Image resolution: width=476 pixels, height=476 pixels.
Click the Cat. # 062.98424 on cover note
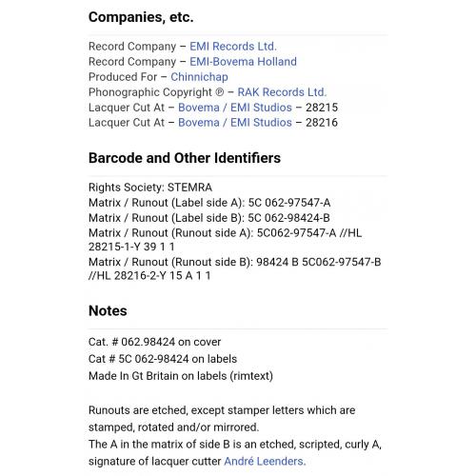click(154, 342)
